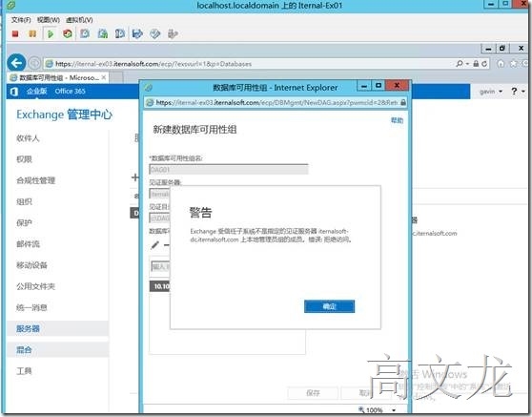Go to 邮件流 in the sidebar
The width and height of the screenshot is (532, 417).
(x=28, y=244)
